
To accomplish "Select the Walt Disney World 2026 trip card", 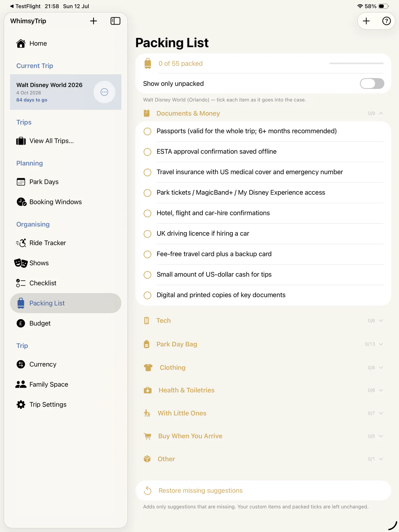I will 66,92.
